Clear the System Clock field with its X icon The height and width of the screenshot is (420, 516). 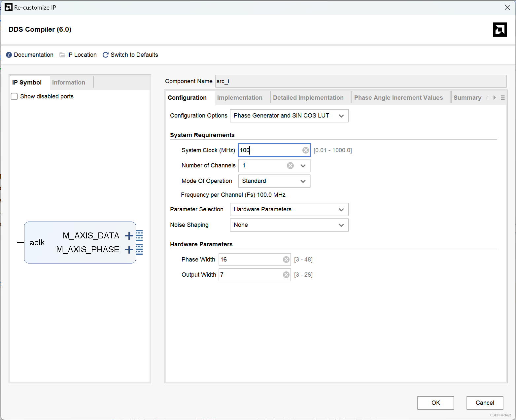click(x=306, y=150)
